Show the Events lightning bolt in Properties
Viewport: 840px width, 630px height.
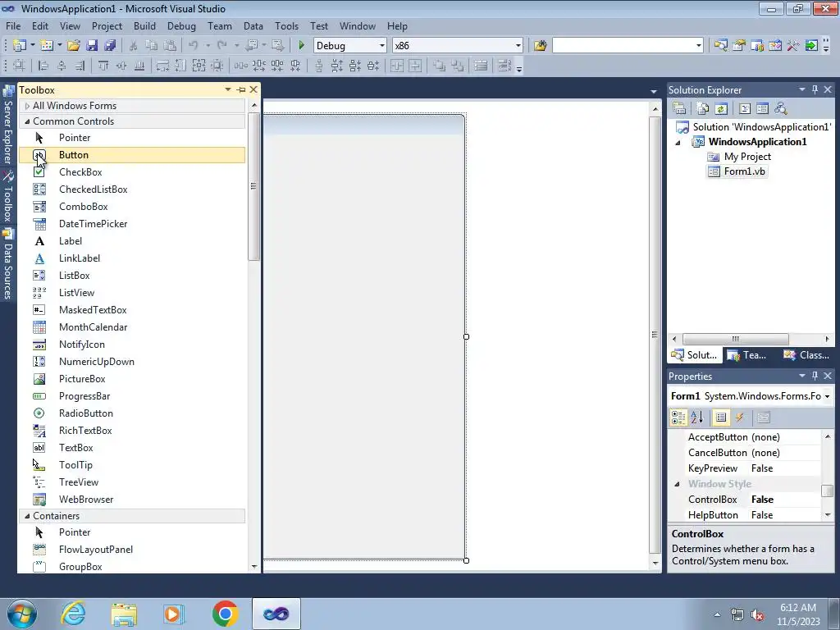(740, 418)
